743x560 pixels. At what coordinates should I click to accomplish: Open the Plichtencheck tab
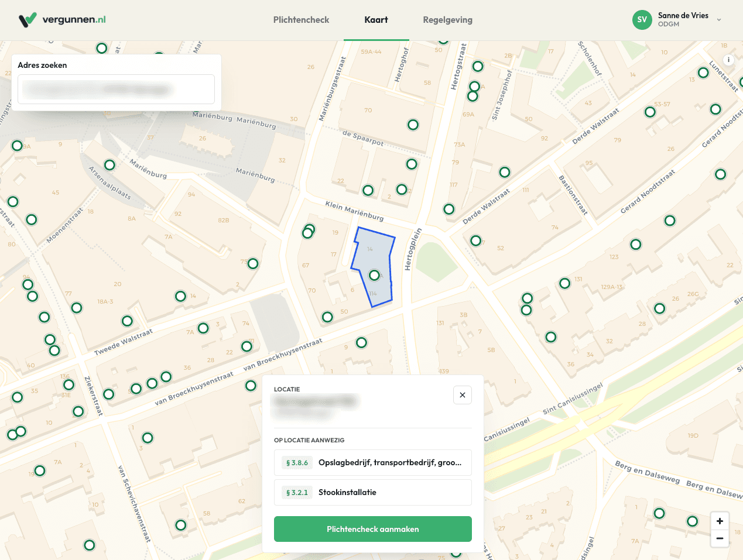tap(301, 20)
